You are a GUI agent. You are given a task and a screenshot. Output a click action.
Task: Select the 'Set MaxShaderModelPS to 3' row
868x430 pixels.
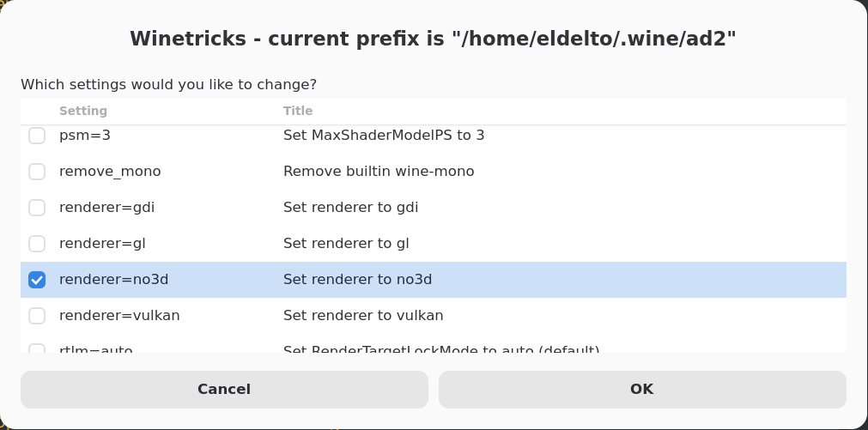pyautogui.click(x=384, y=136)
